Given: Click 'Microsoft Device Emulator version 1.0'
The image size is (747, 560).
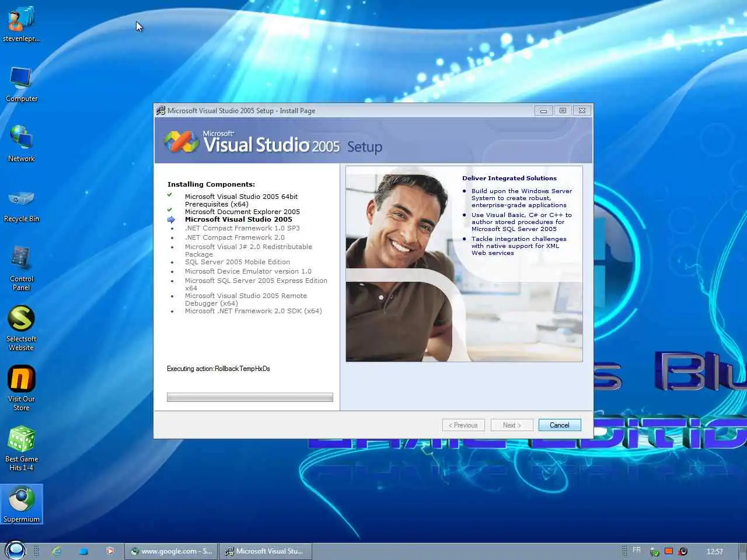Looking at the screenshot, I should click(x=248, y=271).
